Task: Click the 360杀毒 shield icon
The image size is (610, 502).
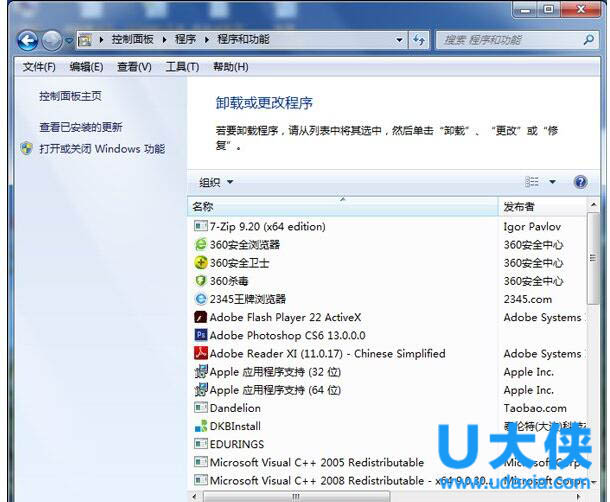Action: [x=200, y=281]
